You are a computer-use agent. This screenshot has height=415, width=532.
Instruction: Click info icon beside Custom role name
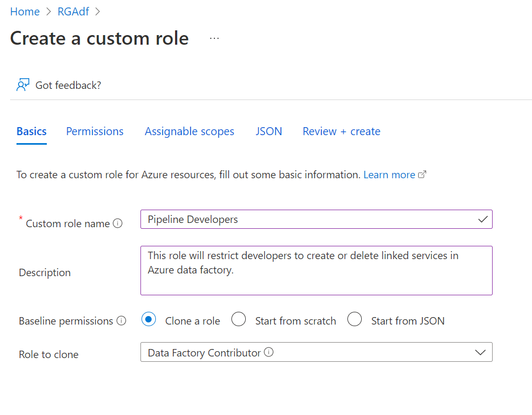coord(118,223)
